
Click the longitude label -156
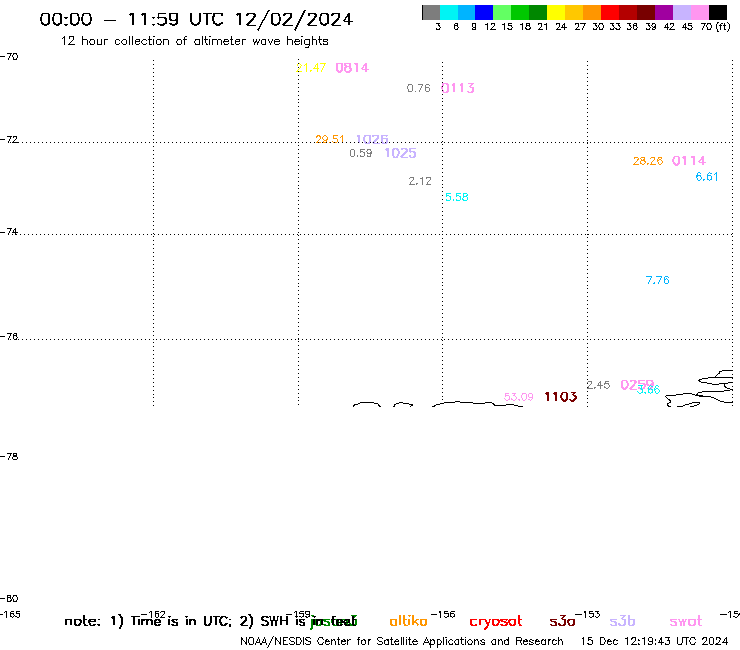click(443, 615)
